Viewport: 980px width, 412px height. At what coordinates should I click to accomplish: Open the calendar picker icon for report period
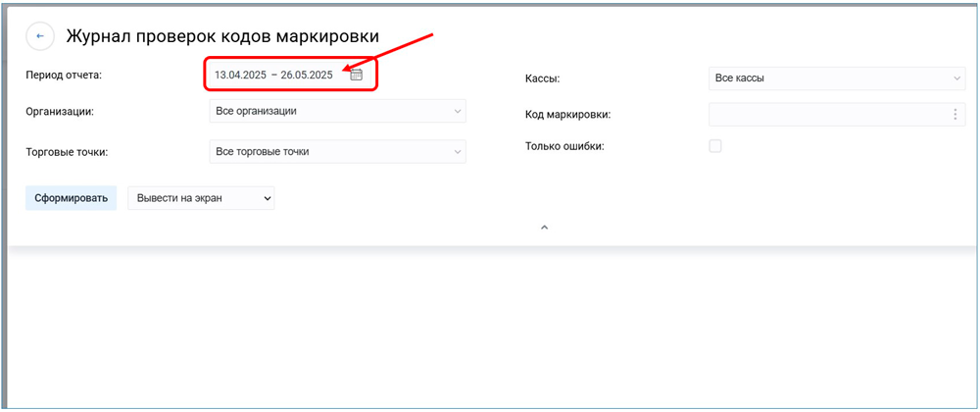pos(357,75)
